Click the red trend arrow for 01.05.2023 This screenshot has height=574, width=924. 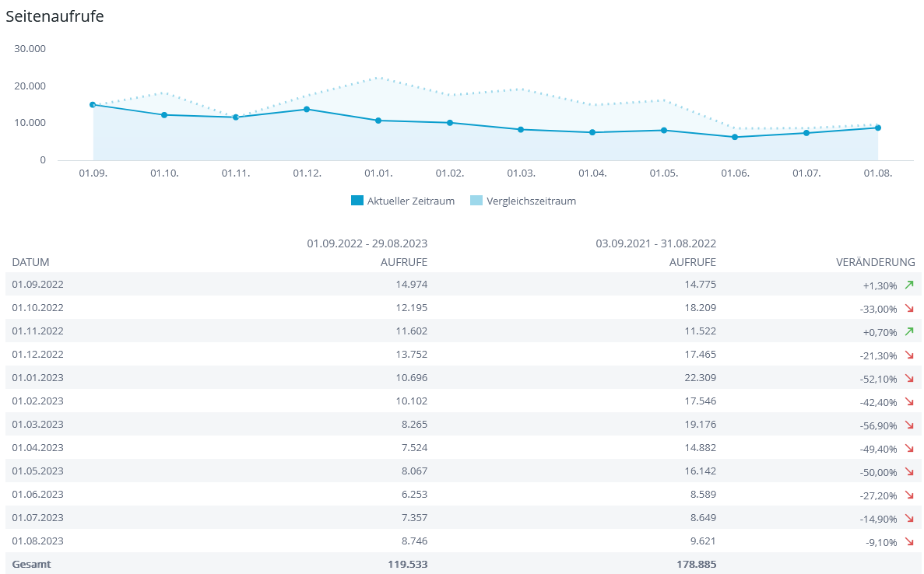pos(908,472)
